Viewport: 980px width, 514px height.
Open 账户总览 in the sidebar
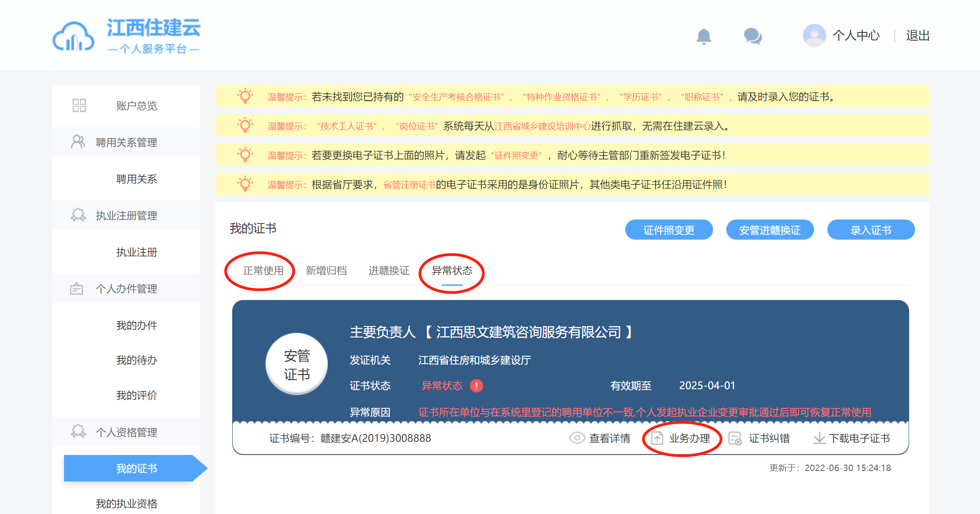pyautogui.click(x=136, y=106)
